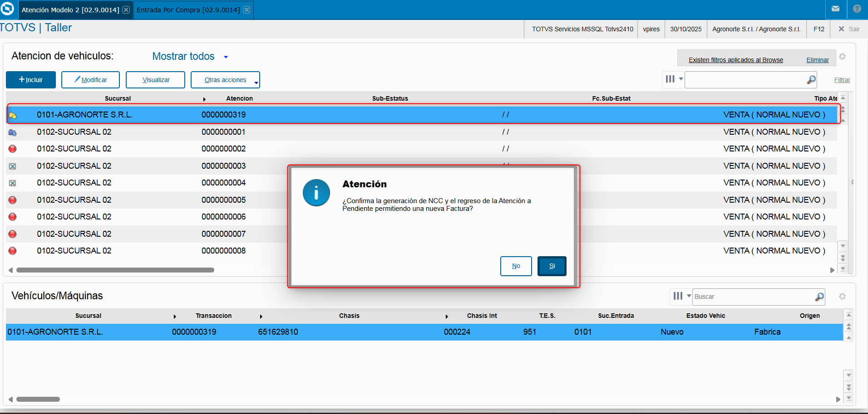The height and width of the screenshot is (414, 868).
Task: Click the horizontal scrollbar of the atenciones grid
Action: 115,270
